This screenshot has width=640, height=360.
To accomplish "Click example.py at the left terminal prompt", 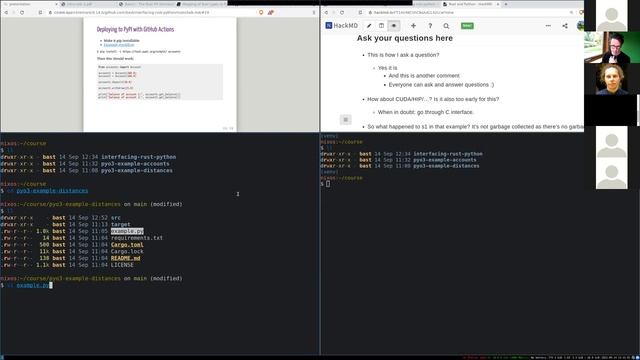I will pyautogui.click(x=33, y=285).
